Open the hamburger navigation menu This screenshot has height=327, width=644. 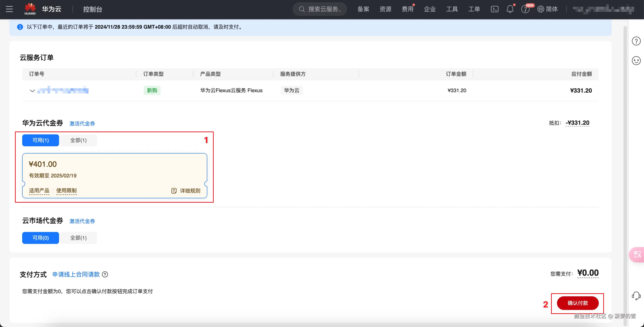click(x=9, y=9)
